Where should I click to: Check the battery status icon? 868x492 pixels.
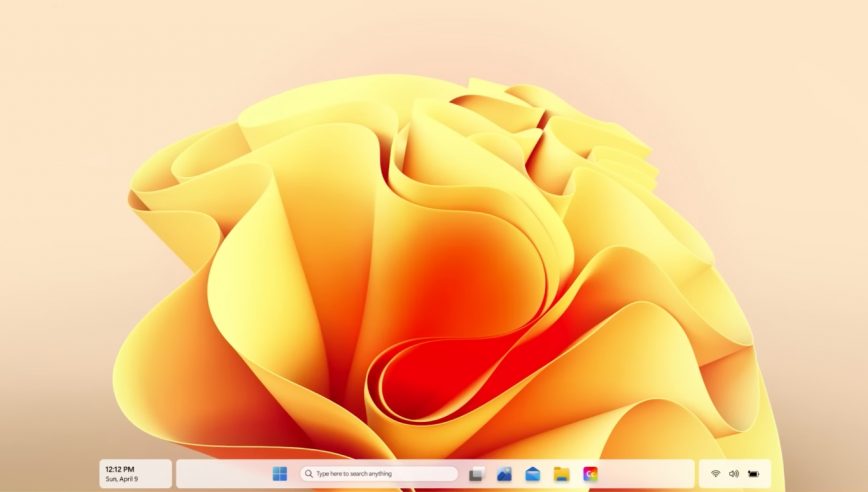pyautogui.click(x=753, y=474)
